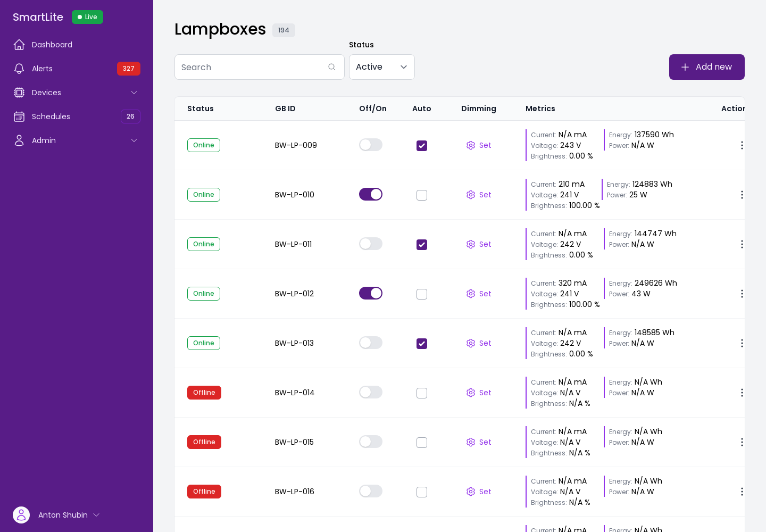Click the 194 lampbox count badge

[284, 30]
